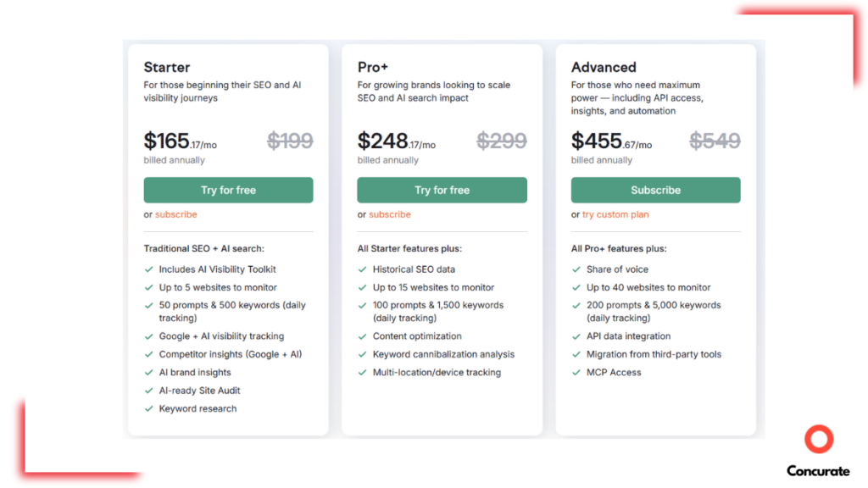Screen dimensions: 868x488
Task: Click the Subscribe button on Advanced plan
Action: pos(655,190)
